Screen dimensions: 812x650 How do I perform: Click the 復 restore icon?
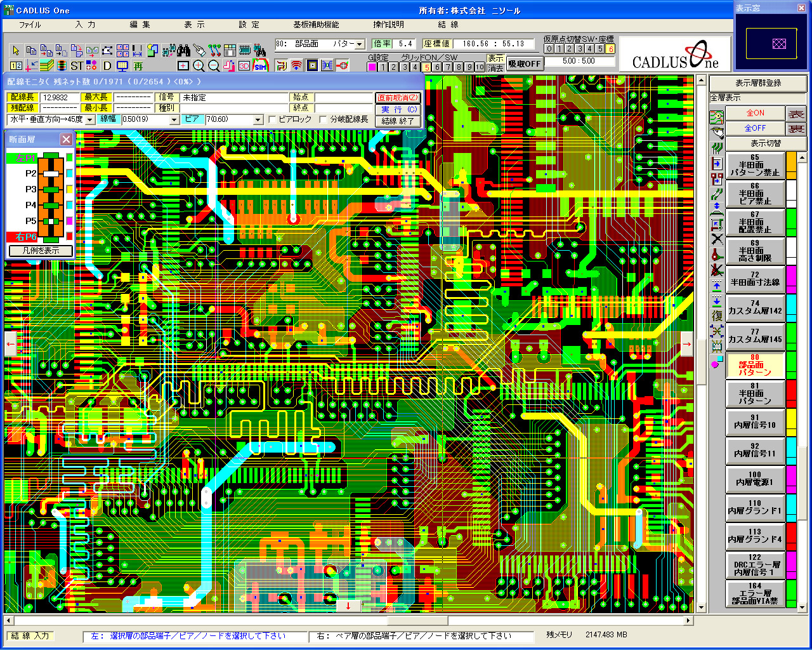[x=716, y=315]
